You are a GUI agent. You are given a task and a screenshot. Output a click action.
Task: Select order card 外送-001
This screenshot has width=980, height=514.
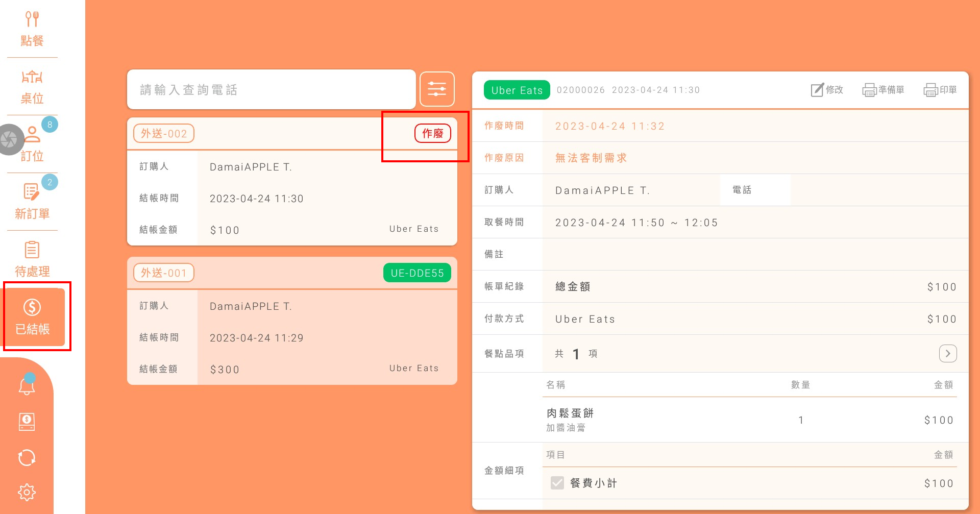[292, 337]
